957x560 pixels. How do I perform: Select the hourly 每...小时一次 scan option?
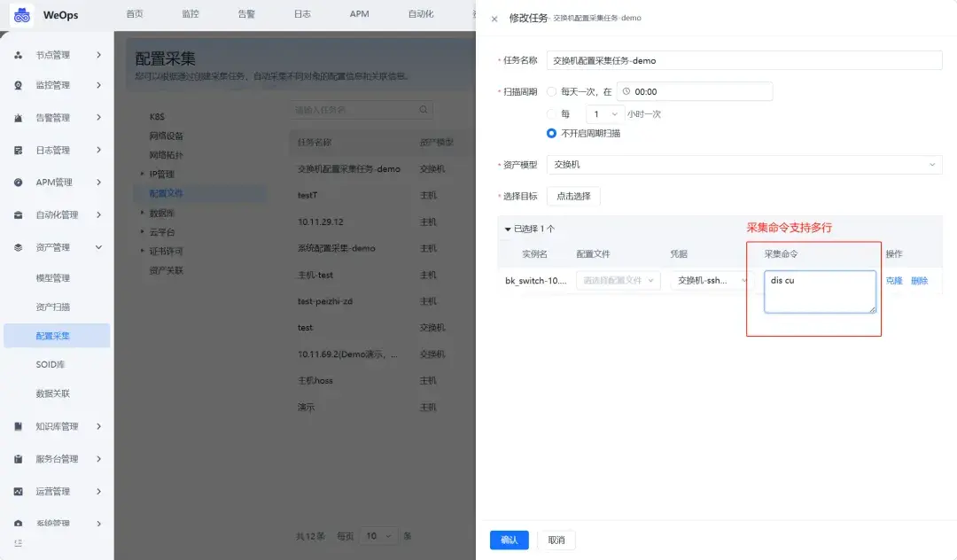tap(551, 113)
